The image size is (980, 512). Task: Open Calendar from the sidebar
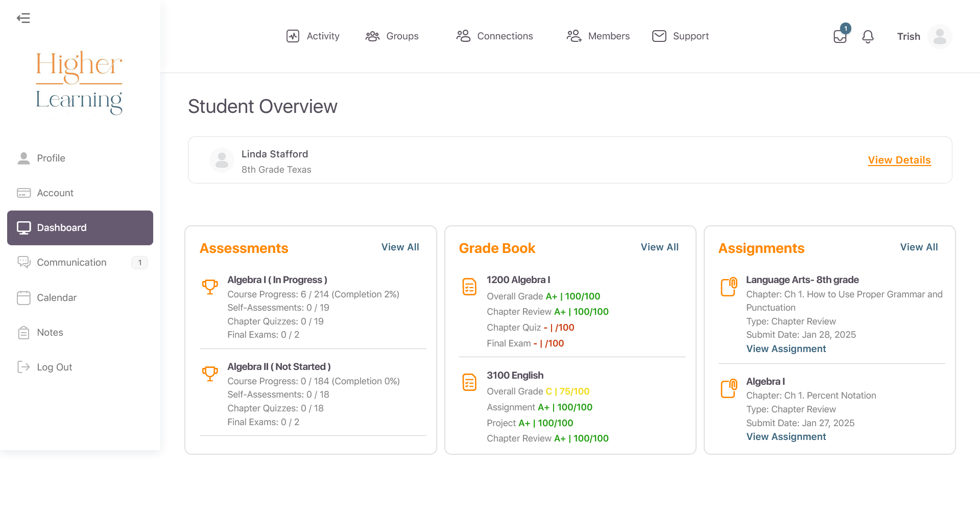[57, 298]
